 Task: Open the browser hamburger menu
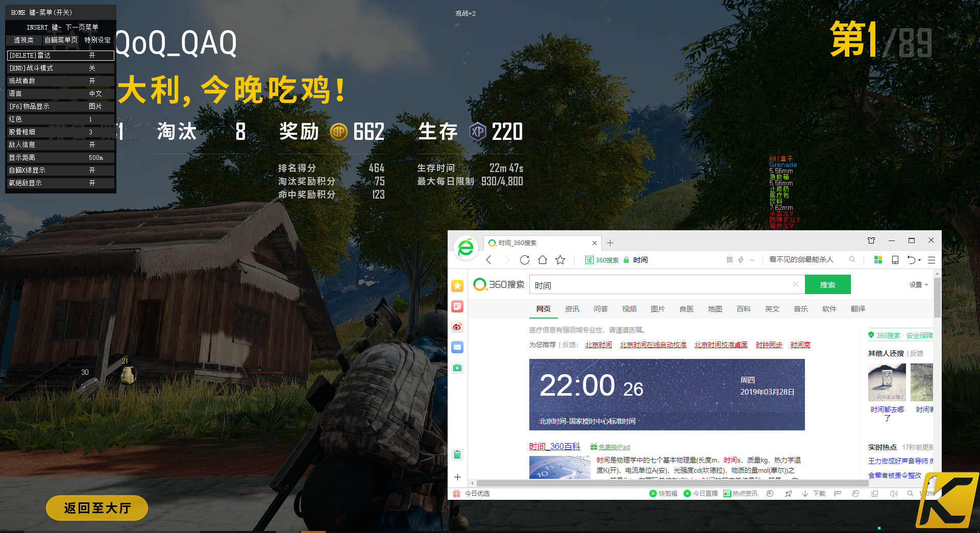932,260
